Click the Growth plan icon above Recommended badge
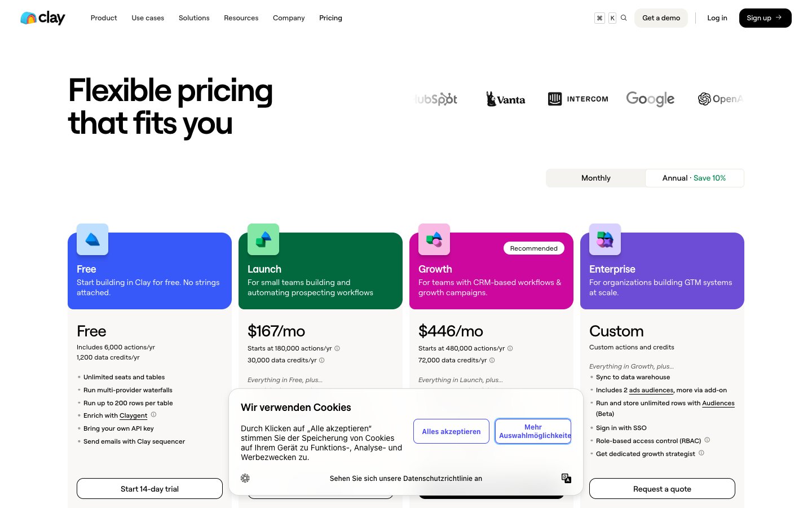The image size is (812, 508). [434, 239]
